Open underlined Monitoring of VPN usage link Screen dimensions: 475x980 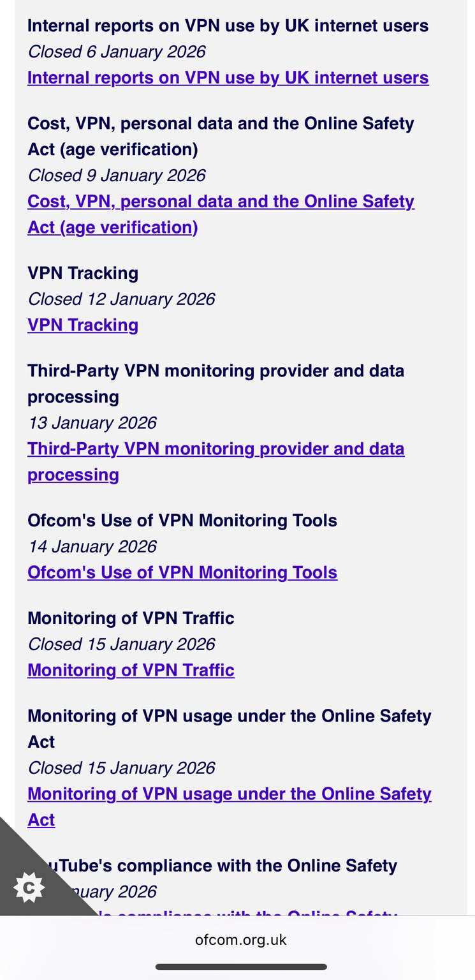click(229, 794)
